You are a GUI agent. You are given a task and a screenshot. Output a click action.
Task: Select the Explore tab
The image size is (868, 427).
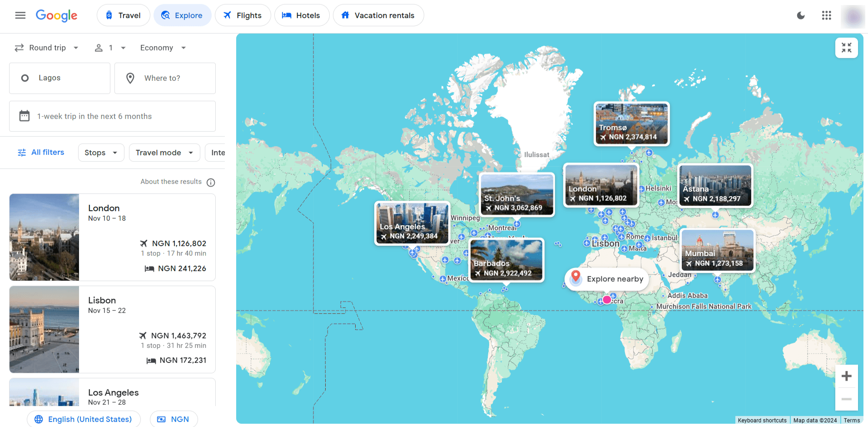coord(182,15)
